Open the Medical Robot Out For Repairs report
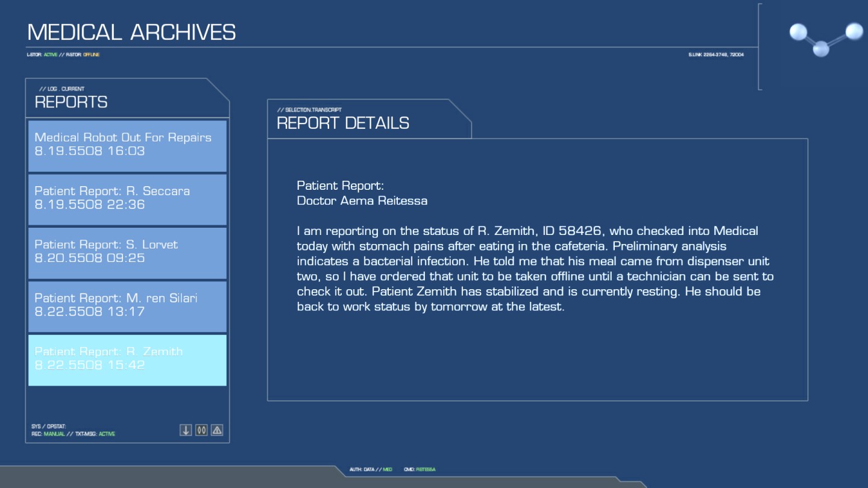The image size is (868, 488). pos(127,146)
